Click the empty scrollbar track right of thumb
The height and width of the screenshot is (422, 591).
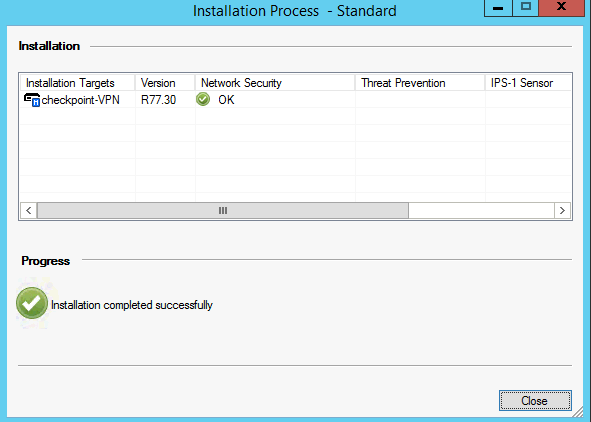tap(481, 211)
